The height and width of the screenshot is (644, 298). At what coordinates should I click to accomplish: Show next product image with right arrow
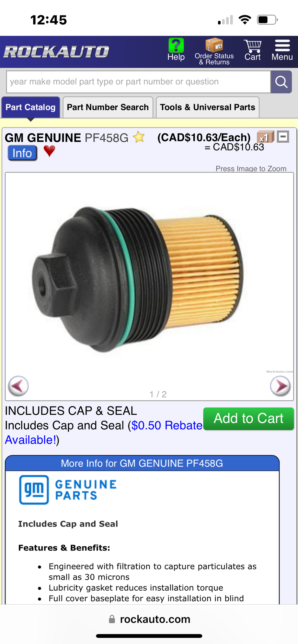pos(280,386)
